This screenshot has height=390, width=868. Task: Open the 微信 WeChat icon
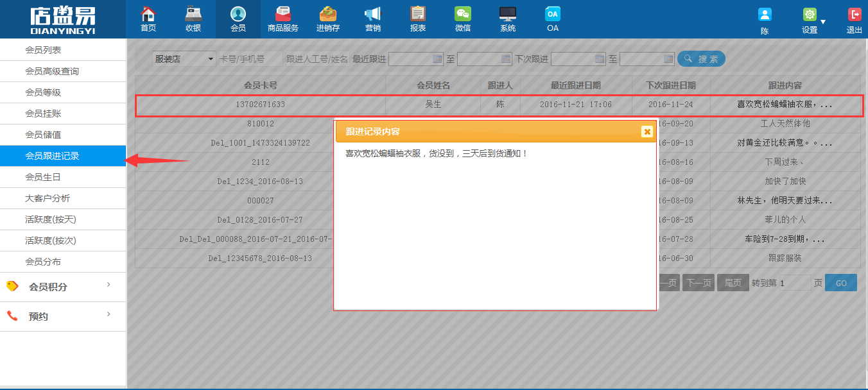463,19
